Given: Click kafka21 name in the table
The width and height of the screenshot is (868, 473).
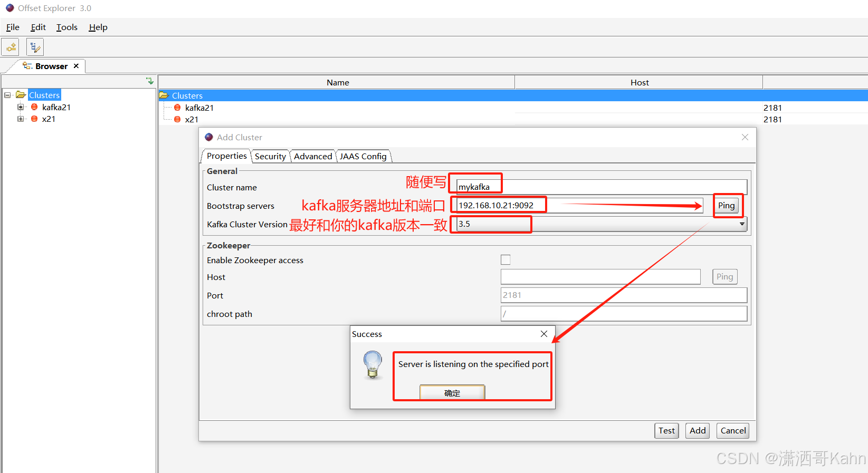Looking at the screenshot, I should click(199, 108).
